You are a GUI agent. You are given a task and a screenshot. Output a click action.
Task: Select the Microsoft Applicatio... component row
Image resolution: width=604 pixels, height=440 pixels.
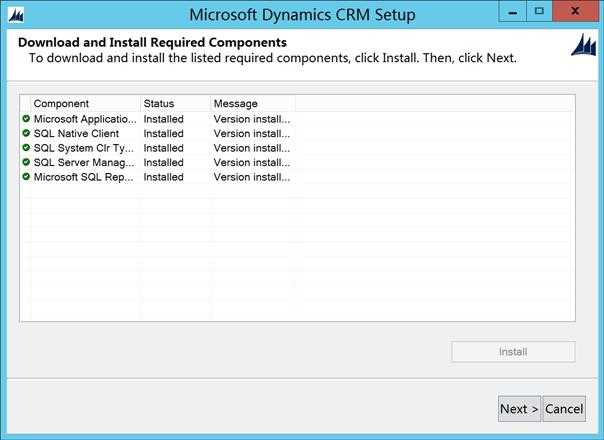click(85, 119)
